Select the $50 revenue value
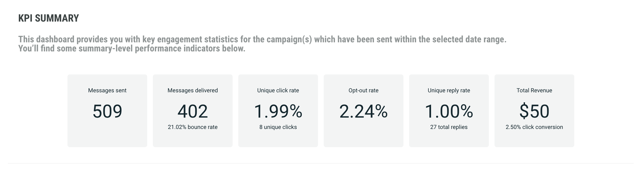Image resolution: width=644 pixels, height=171 pixels. point(534,111)
